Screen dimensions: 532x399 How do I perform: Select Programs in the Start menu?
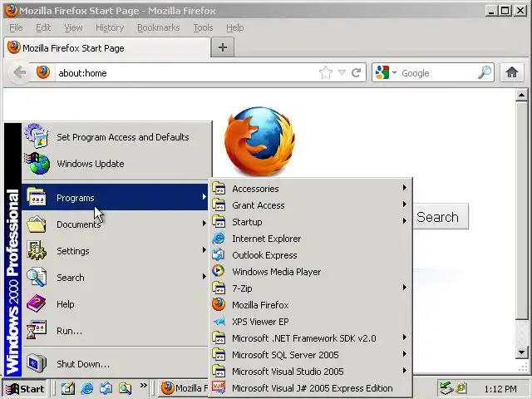116,197
